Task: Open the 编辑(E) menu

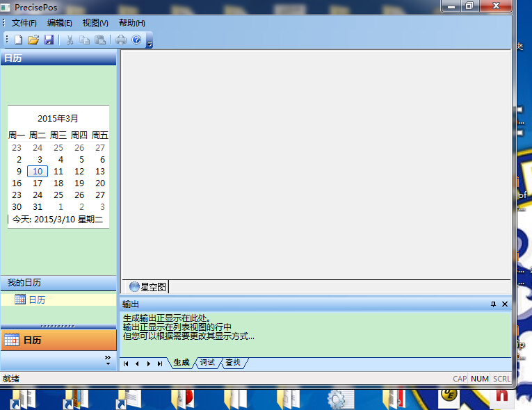Action: click(60, 23)
